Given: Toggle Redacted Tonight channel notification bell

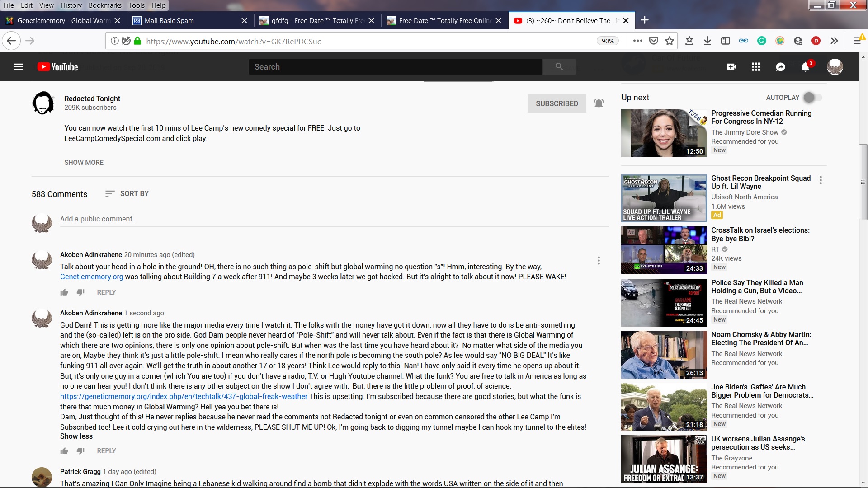Looking at the screenshot, I should pos(599,103).
